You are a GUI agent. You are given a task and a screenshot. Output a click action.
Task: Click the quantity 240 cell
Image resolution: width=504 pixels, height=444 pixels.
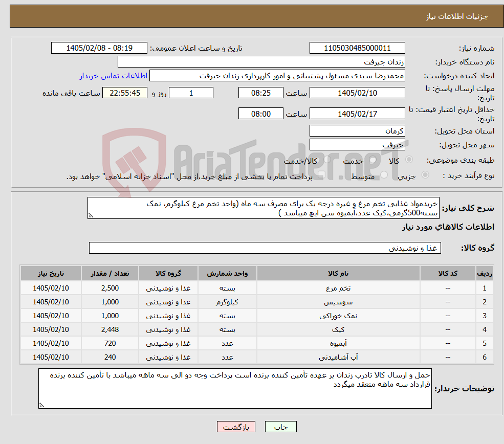[110, 357]
